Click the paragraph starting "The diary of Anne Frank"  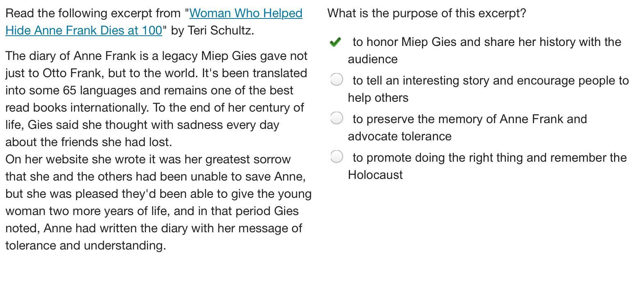(x=156, y=99)
